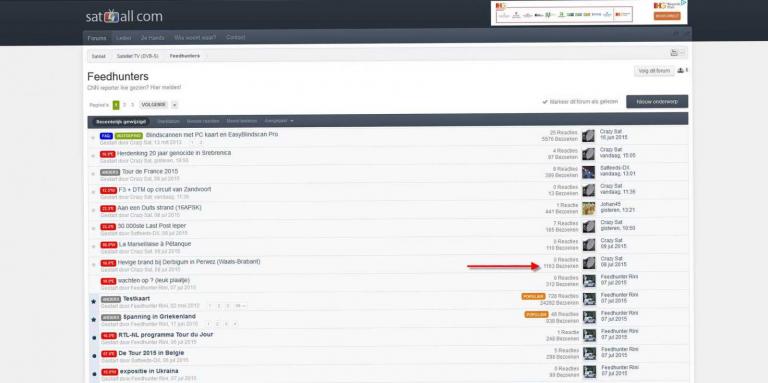Screen dimensions: 768x383
Task: Click the sat4all.com site logo
Action: pyautogui.click(x=124, y=16)
